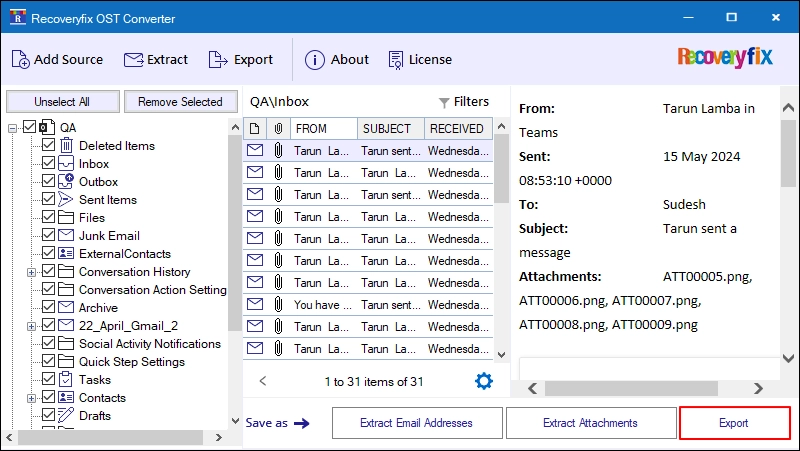Click the folder tree scroll-left arrow
The width and height of the screenshot is (800, 451).
(x=9, y=437)
